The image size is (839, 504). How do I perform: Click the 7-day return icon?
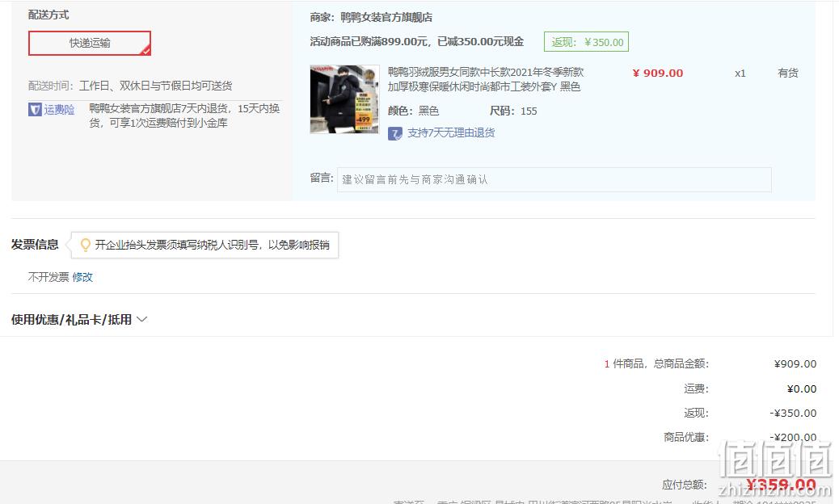coord(395,133)
